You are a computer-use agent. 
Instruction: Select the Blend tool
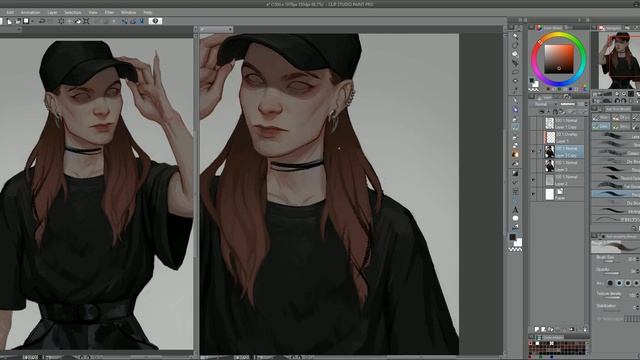click(516, 154)
